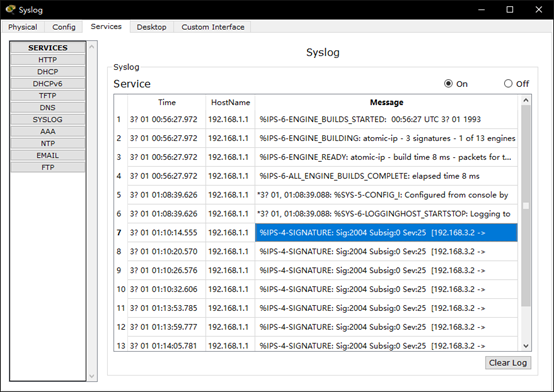Viewport: 554px width, 392px height.
Task: Click the Clear Log button
Action: 508,363
